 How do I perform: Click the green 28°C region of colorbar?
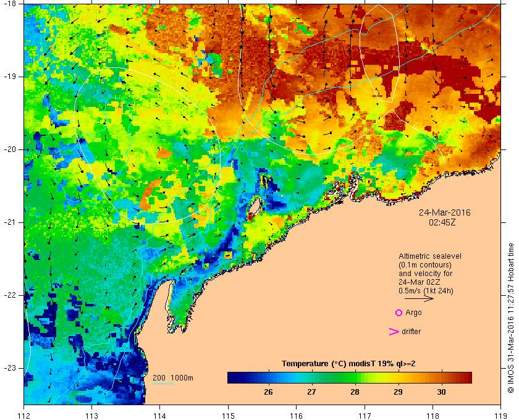[x=355, y=377]
